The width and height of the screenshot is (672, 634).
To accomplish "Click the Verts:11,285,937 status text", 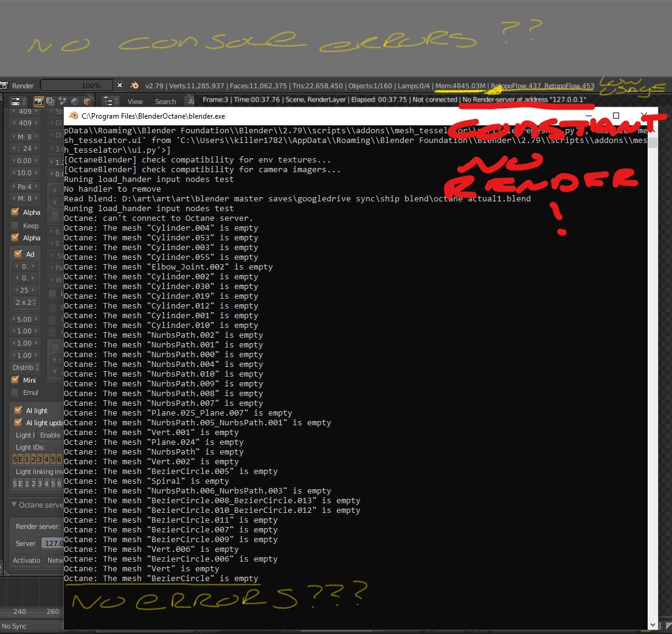I will click(x=196, y=86).
